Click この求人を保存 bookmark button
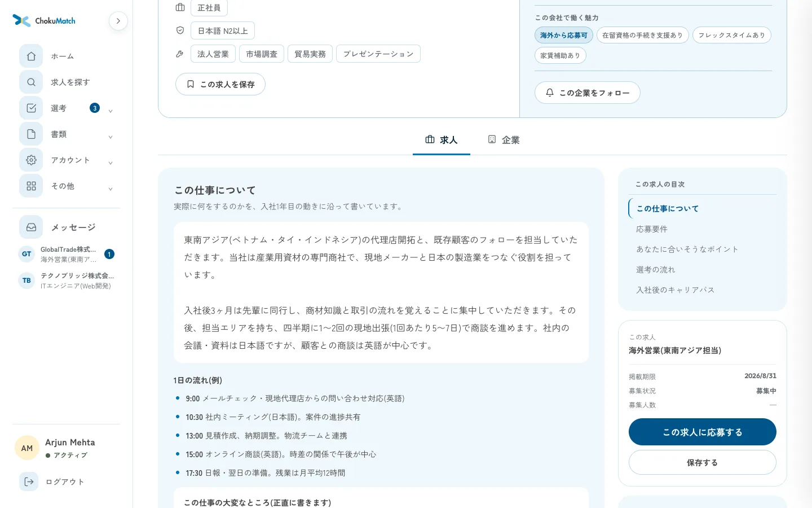Viewport: 812px width, 508px height. pyautogui.click(x=220, y=84)
